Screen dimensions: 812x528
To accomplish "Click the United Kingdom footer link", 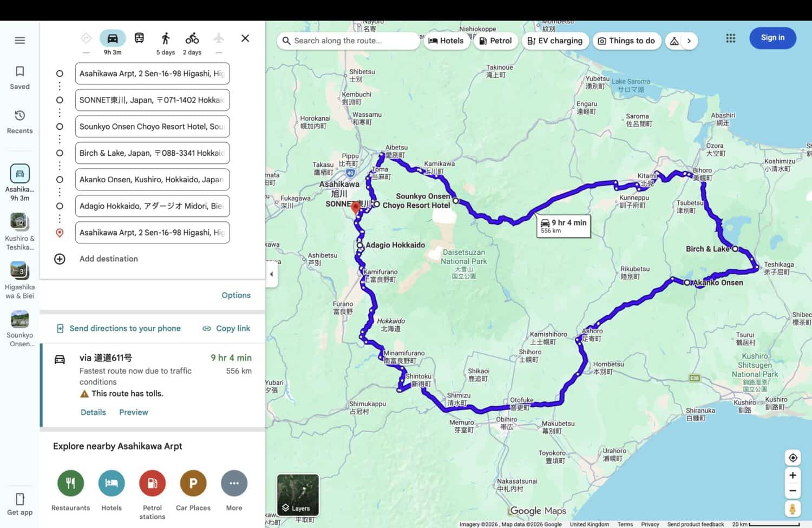I will coord(590,524).
